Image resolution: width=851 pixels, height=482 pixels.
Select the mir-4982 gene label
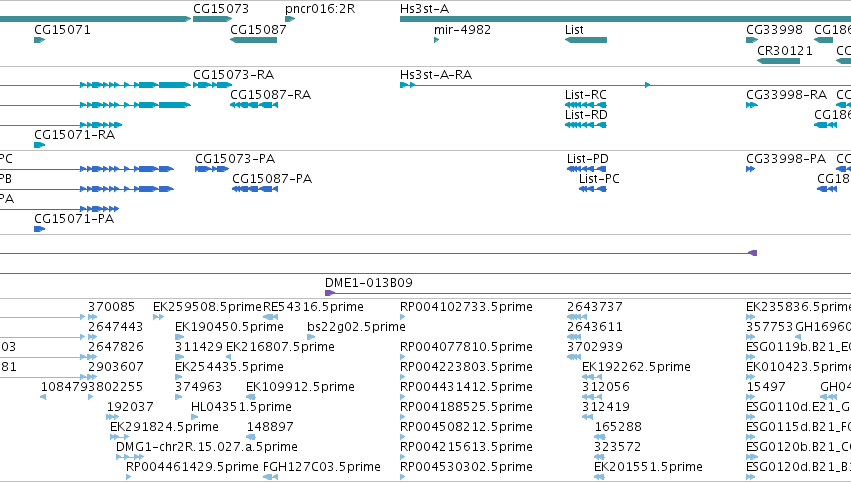point(462,30)
